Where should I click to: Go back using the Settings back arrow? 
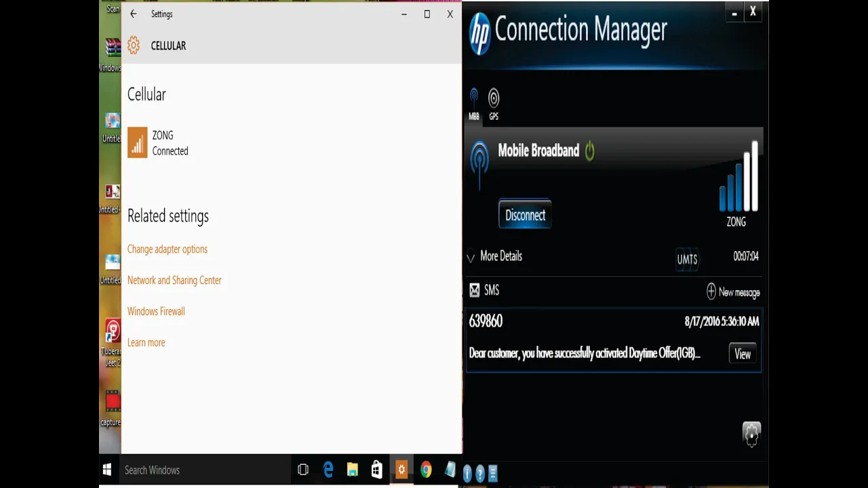click(133, 14)
